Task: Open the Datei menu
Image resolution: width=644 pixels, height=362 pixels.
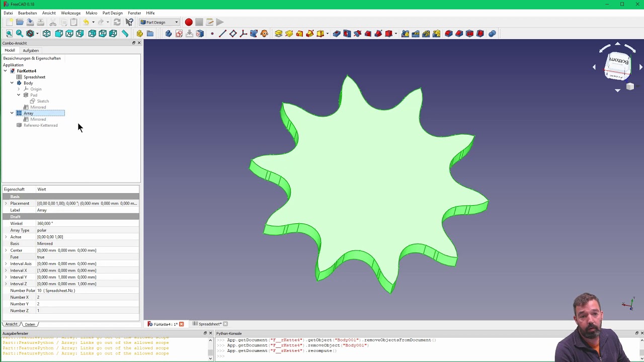Action: point(8,13)
